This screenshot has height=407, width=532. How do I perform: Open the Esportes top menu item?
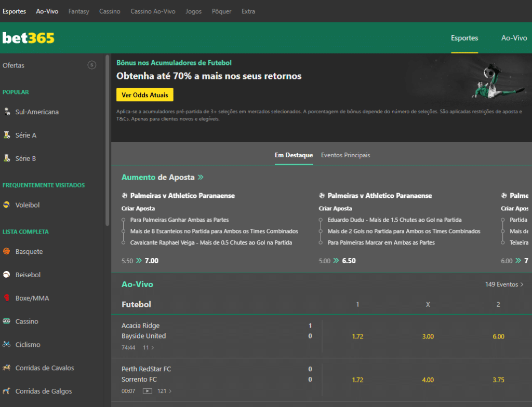click(x=14, y=11)
